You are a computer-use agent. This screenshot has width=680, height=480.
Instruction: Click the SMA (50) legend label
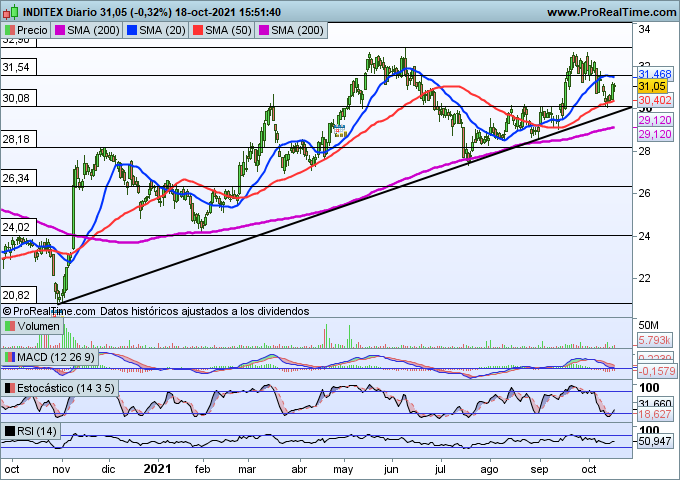click(228, 30)
